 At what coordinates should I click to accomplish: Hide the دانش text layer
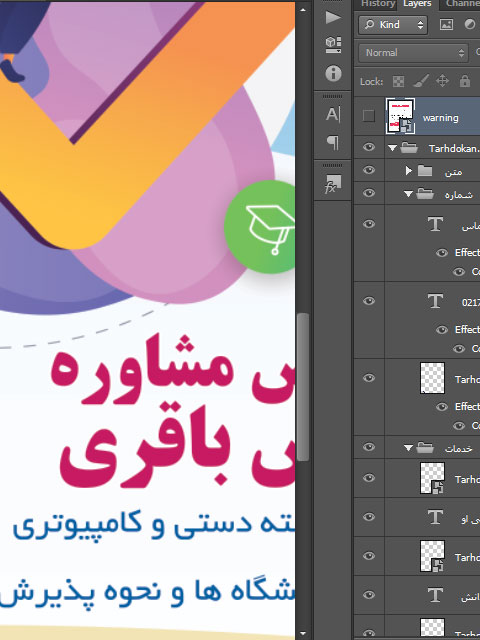pyautogui.click(x=369, y=595)
